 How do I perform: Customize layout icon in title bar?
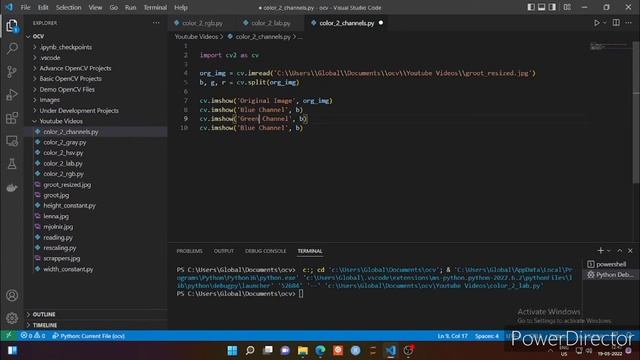pos(567,7)
